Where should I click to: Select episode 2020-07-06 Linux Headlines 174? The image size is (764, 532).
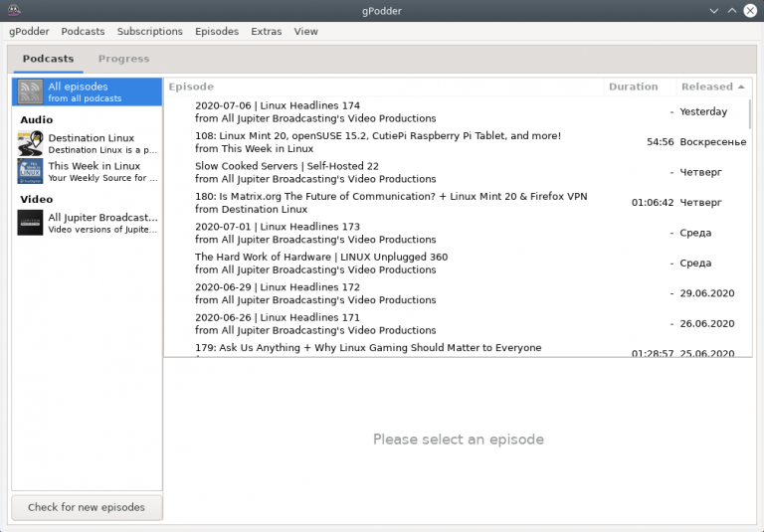tap(458, 111)
